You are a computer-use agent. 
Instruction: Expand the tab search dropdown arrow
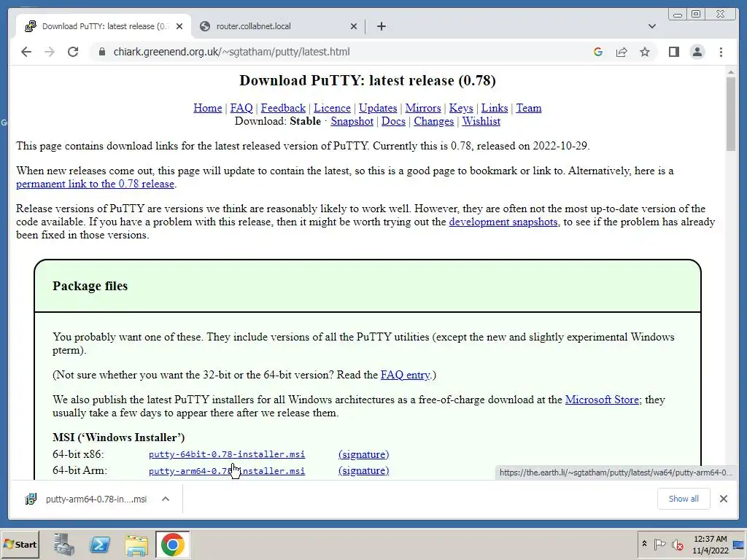651,26
